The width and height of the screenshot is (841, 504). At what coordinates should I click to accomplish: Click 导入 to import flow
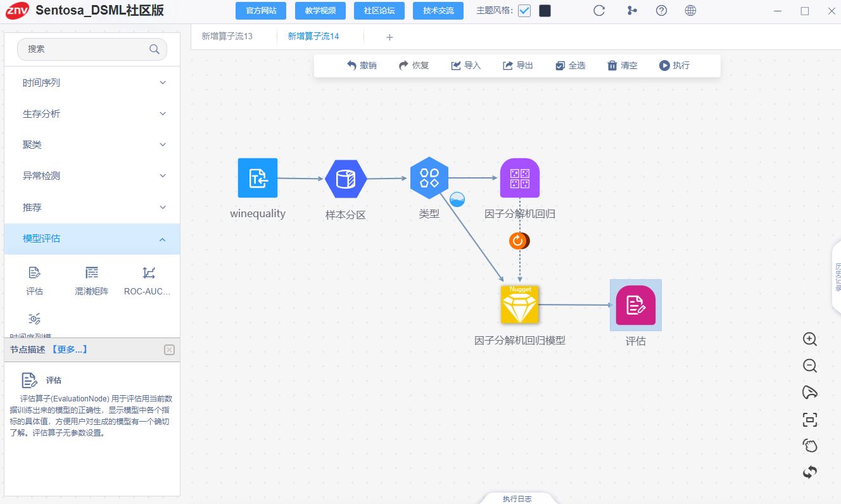(x=465, y=65)
